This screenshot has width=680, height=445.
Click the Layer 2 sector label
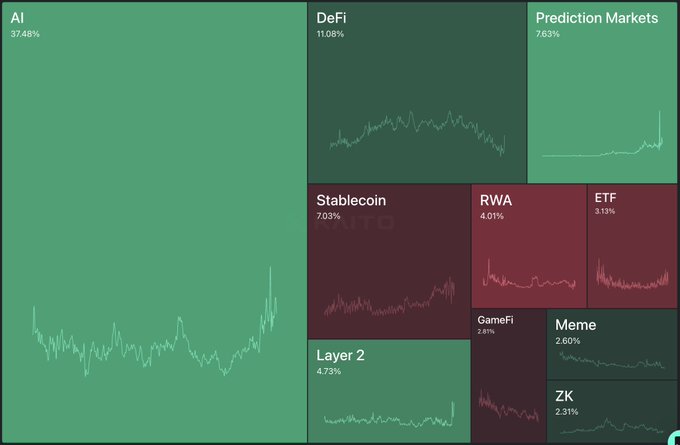342,355
